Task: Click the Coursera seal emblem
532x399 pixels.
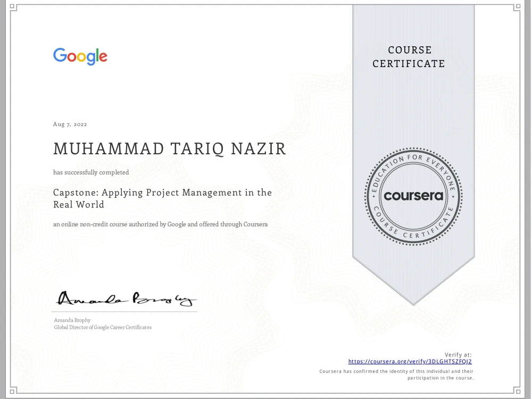Action: pos(413,196)
